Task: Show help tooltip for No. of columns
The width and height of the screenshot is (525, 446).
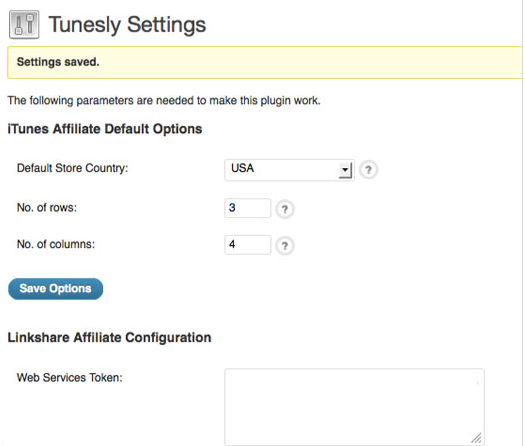Action: [x=285, y=246]
